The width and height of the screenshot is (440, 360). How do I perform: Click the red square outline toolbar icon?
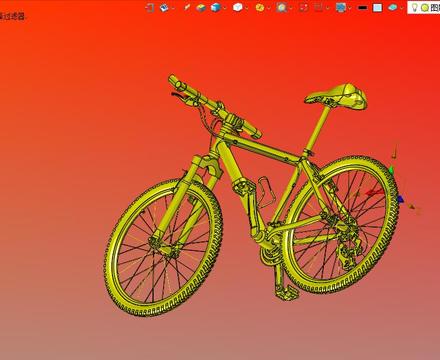[319, 7]
